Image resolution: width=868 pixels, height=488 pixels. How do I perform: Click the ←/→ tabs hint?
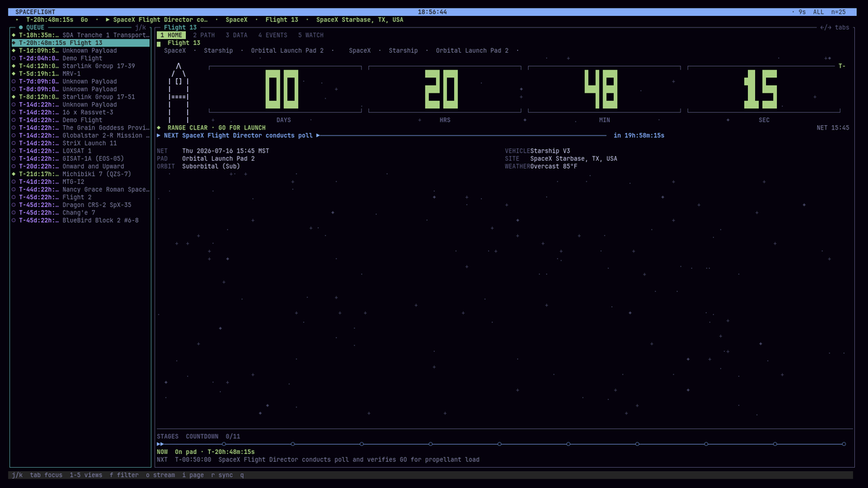[834, 28]
